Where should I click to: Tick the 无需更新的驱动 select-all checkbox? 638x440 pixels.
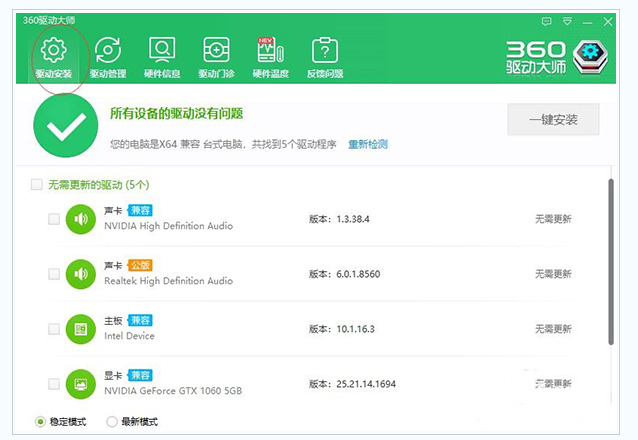[x=37, y=185]
